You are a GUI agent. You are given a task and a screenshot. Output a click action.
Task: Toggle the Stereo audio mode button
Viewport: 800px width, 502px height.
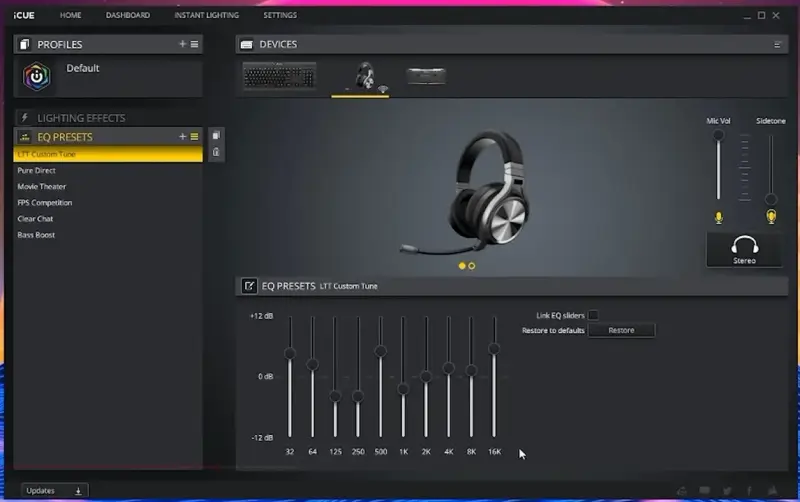pos(744,250)
